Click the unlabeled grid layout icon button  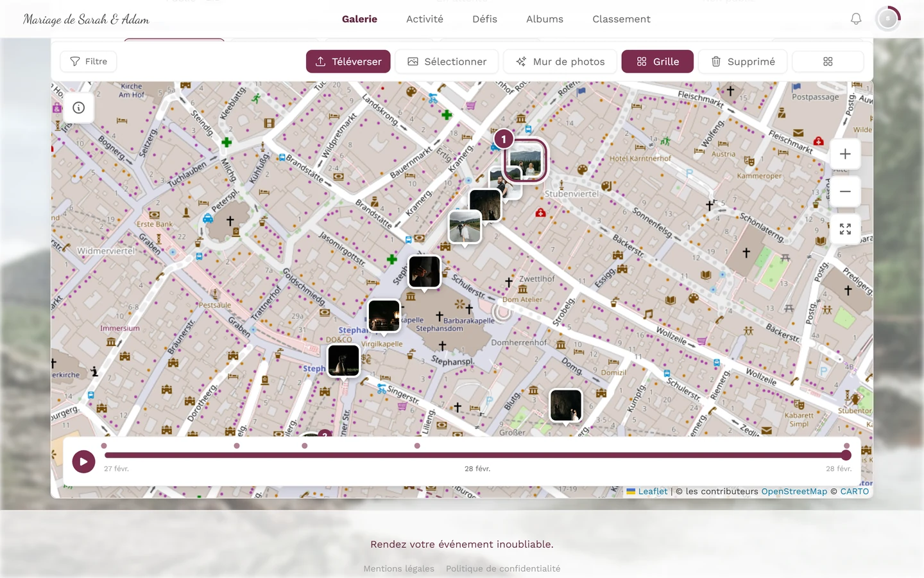pos(828,62)
